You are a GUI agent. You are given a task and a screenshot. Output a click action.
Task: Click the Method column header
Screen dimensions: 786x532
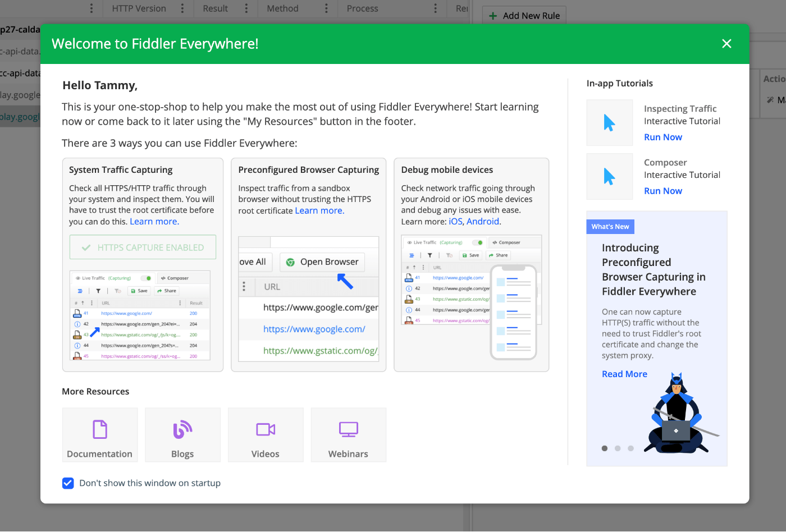[x=283, y=8]
